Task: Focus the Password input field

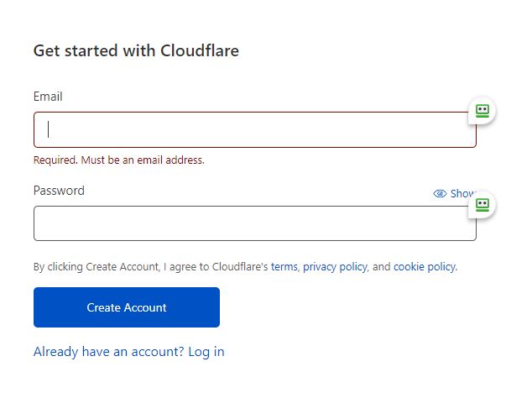Action: point(255,223)
